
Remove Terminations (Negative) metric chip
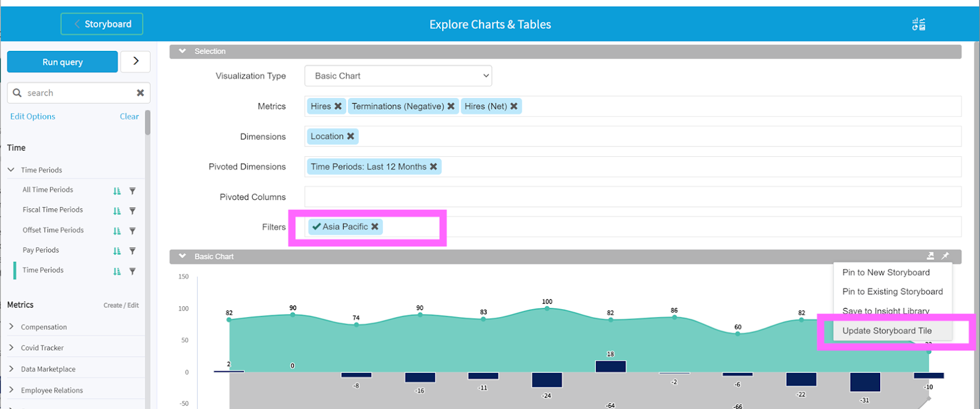pos(451,107)
